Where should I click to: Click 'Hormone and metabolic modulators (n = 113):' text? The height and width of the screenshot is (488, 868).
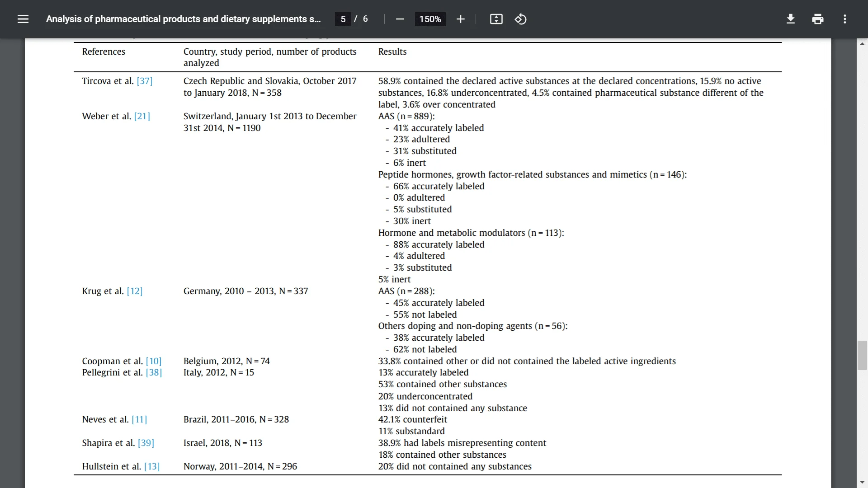[471, 233]
